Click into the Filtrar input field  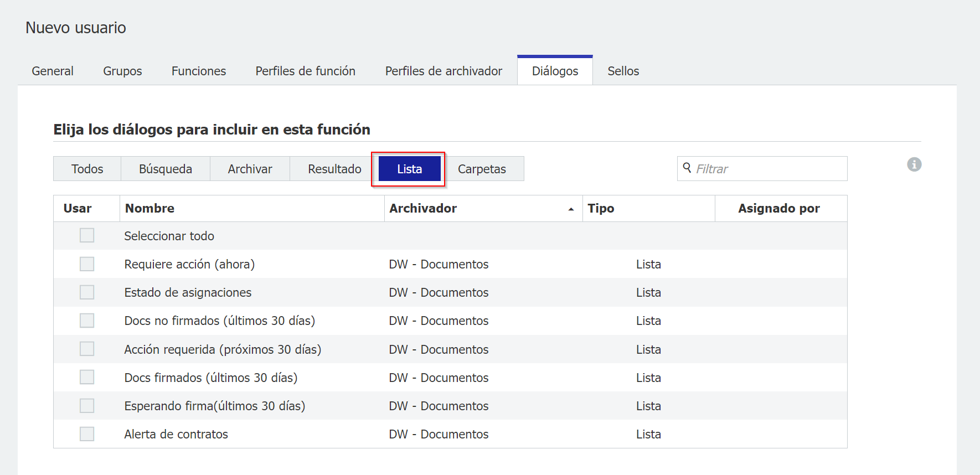click(x=762, y=168)
